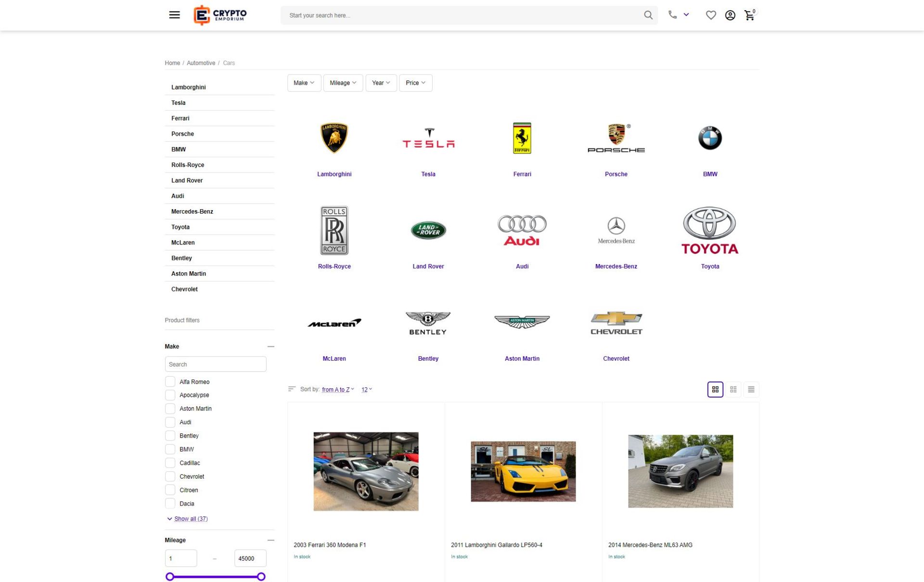This screenshot has width=924, height=582.
Task: Open the Make filter dropdown
Action: pos(304,83)
